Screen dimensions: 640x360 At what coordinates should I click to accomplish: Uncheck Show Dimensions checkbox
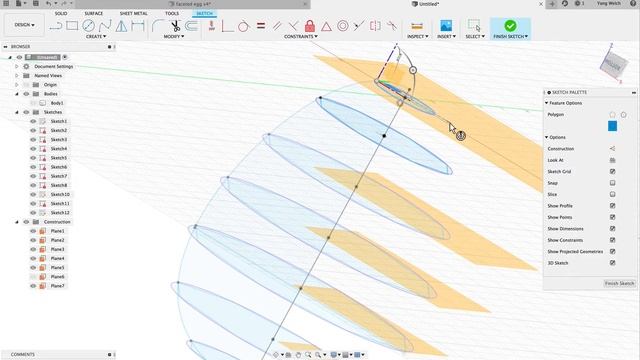[x=612, y=229]
